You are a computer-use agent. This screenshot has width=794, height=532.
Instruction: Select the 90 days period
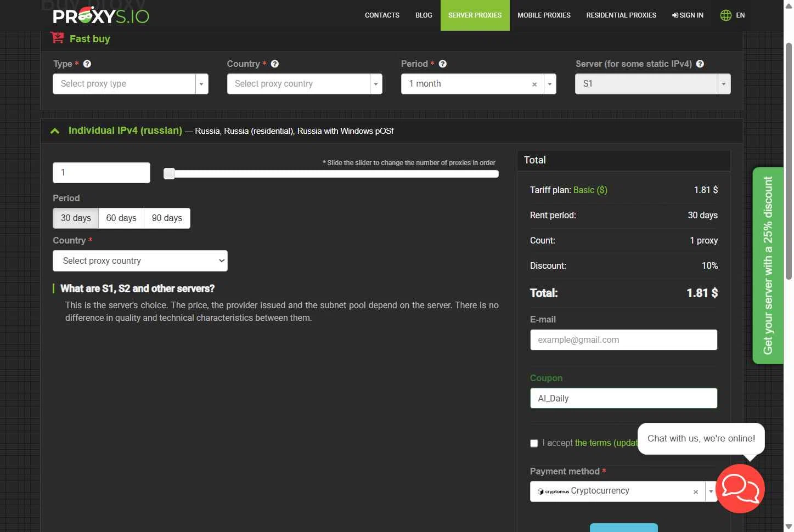pos(167,218)
